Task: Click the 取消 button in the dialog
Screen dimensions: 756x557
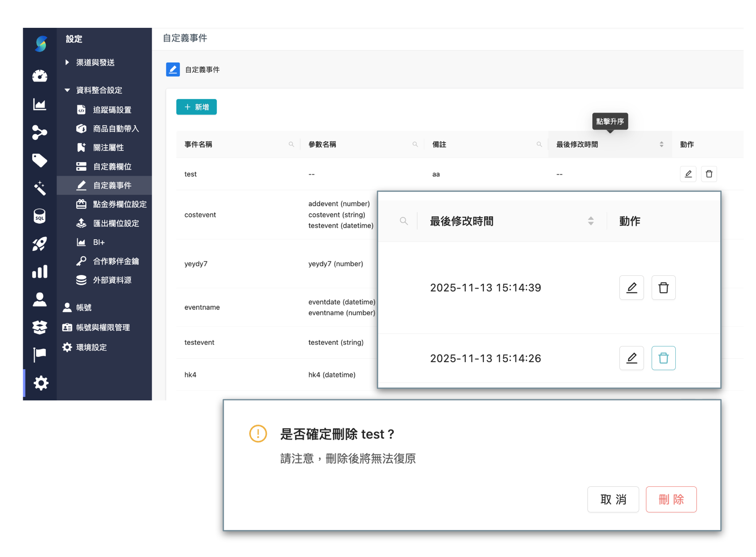Action: point(613,500)
